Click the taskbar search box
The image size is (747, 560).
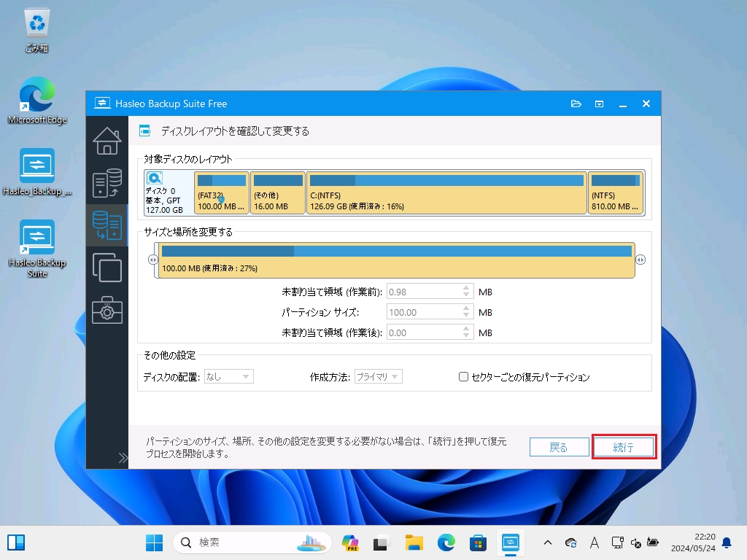252,542
